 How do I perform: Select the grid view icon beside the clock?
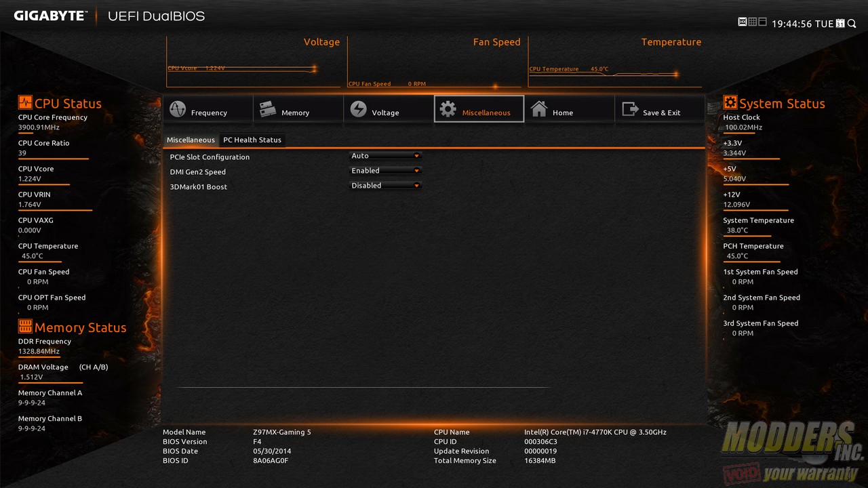pyautogui.click(x=752, y=22)
